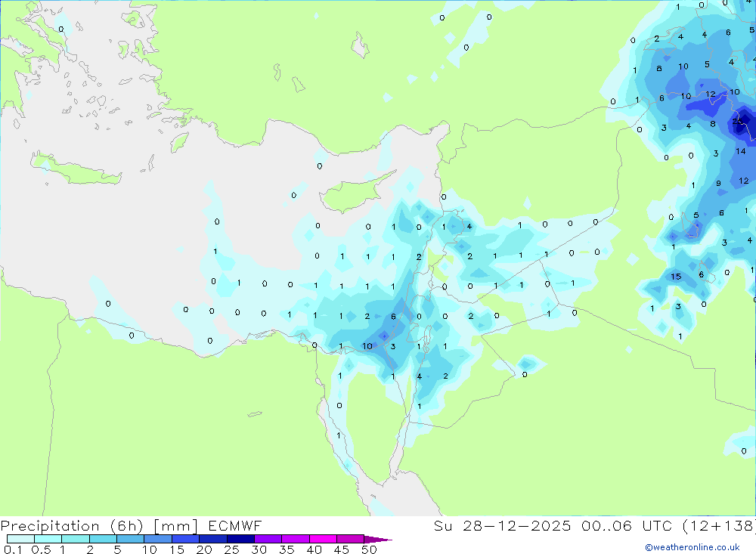Click the '35' legend scale label
The width and height of the screenshot is (756, 554).
pyautogui.click(x=287, y=549)
